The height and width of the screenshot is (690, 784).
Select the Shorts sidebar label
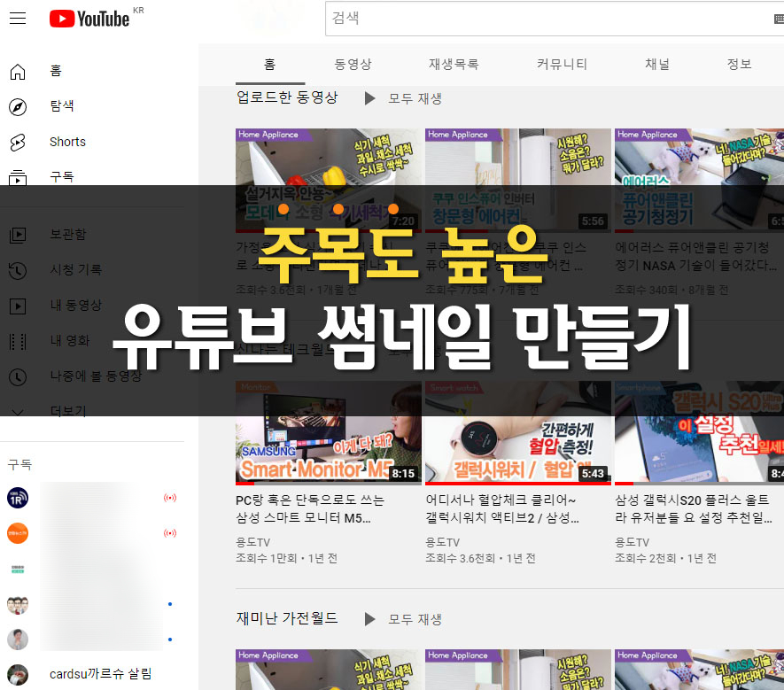pos(67,142)
